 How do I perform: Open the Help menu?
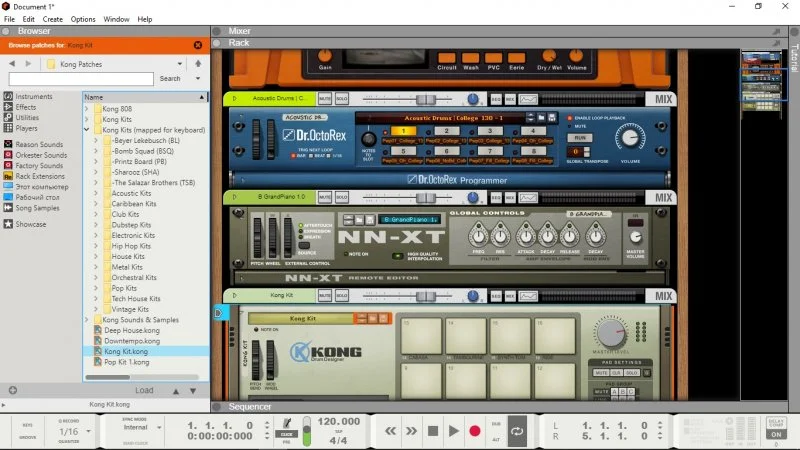tap(145, 19)
